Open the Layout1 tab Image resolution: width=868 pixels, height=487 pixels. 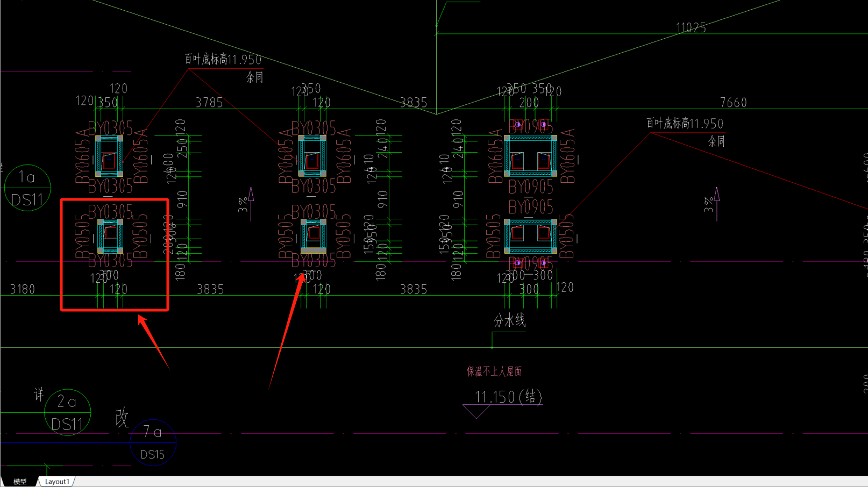(x=57, y=482)
